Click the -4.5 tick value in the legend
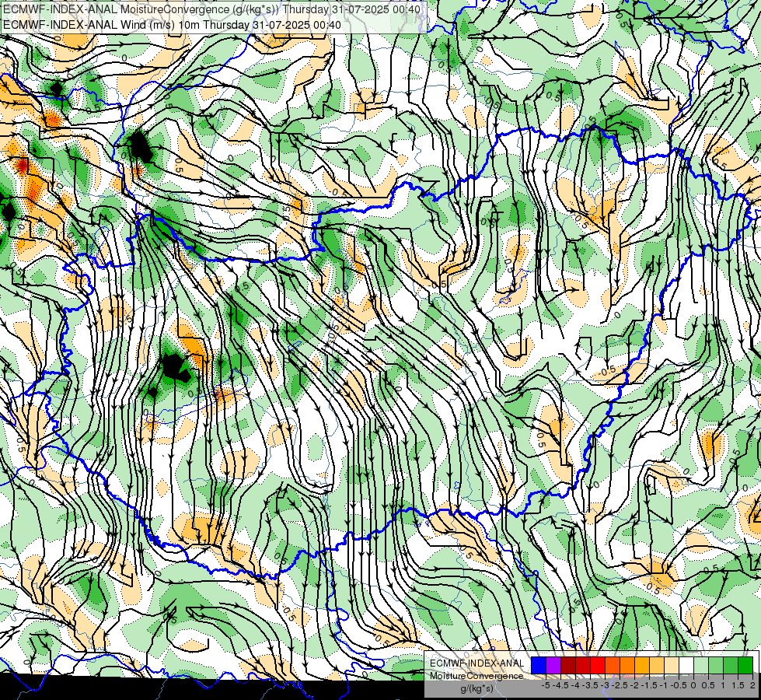 click(x=560, y=685)
